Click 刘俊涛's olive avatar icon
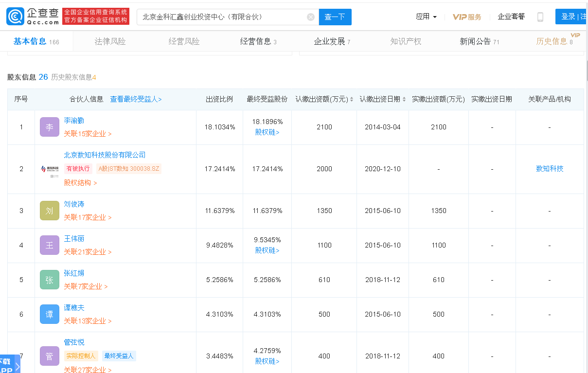This screenshot has width=588, height=373. [x=49, y=211]
